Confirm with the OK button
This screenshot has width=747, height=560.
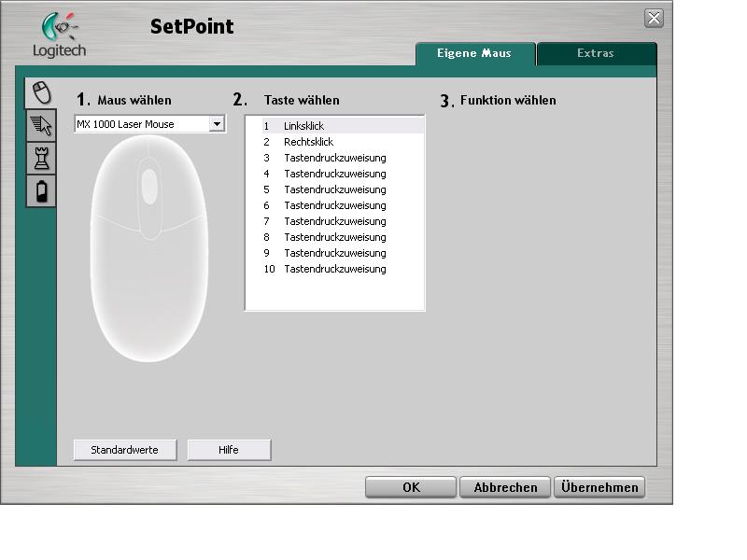pyautogui.click(x=411, y=487)
